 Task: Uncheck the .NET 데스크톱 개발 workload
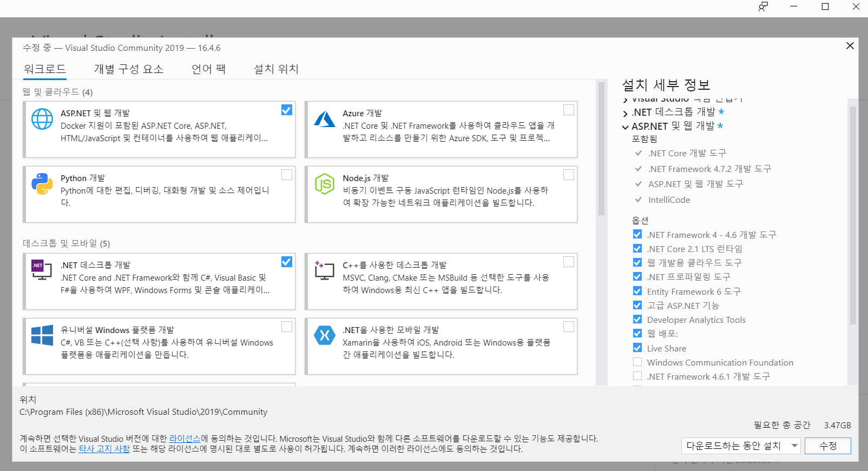pos(287,262)
